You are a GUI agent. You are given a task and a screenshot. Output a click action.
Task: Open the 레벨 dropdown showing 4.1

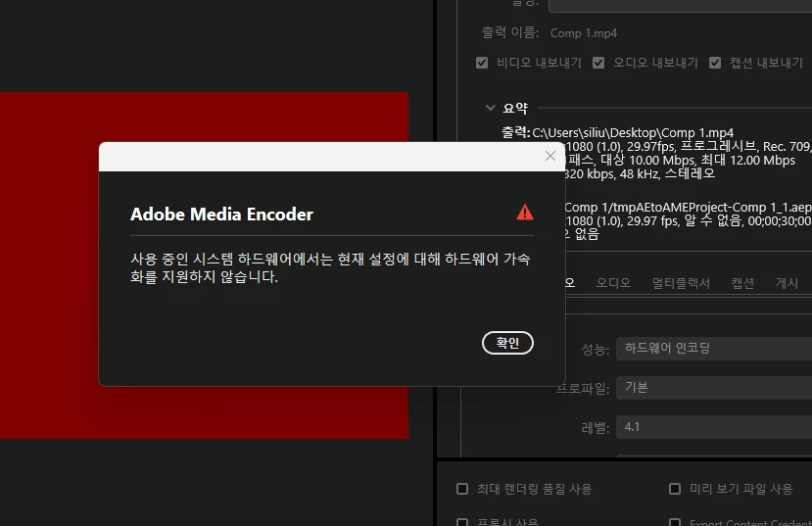[714, 427]
